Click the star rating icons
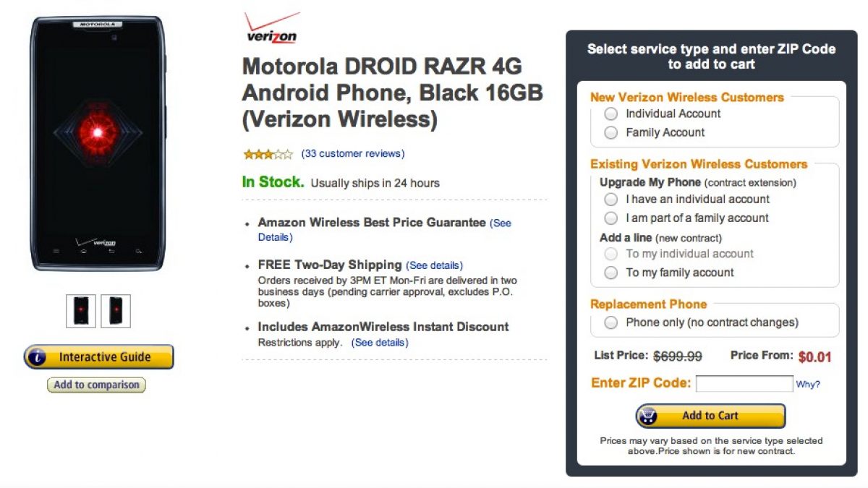The width and height of the screenshot is (868, 488). click(268, 154)
